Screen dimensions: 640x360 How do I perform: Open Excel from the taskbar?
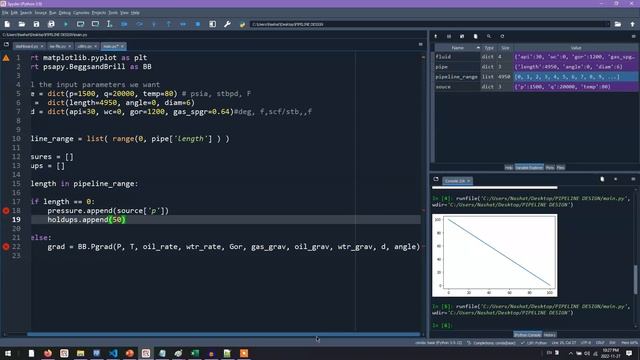point(195,353)
